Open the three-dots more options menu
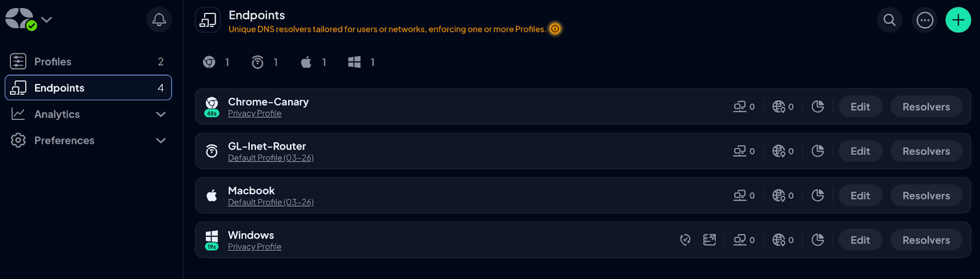The width and height of the screenshot is (980, 279). [925, 20]
